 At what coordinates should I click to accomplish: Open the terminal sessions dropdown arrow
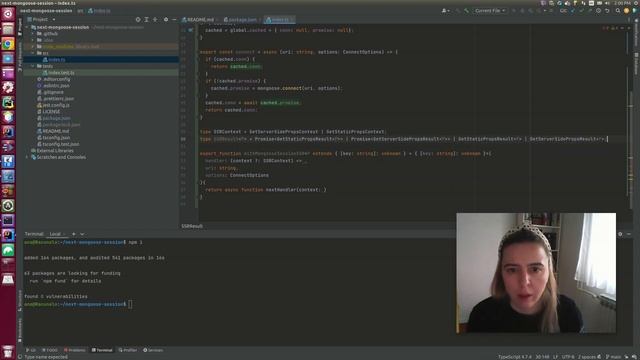pos(82,234)
